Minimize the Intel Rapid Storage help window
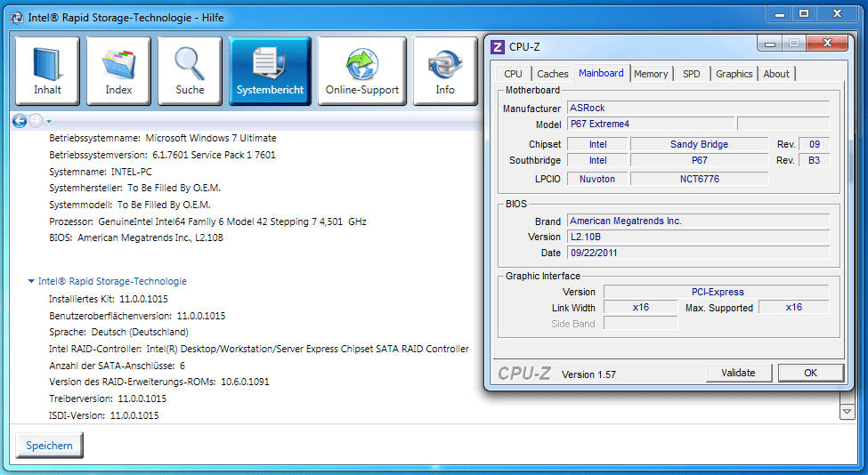868x475 pixels. click(x=780, y=14)
